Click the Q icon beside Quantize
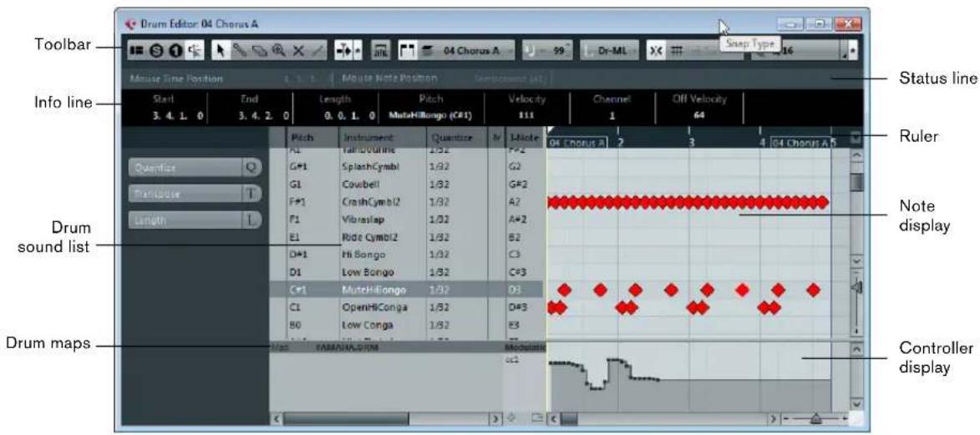The width and height of the screenshot is (980, 435). pos(251,168)
